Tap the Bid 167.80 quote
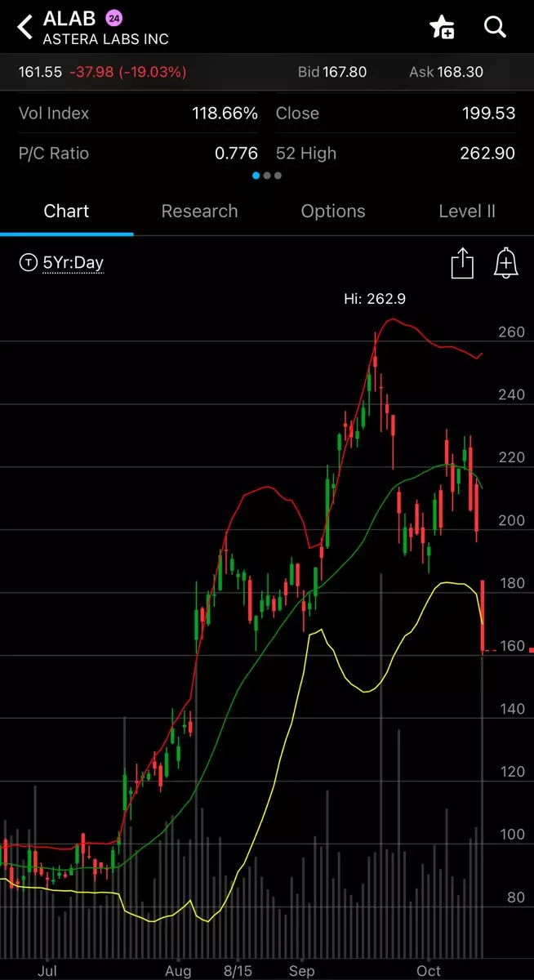 [332, 72]
